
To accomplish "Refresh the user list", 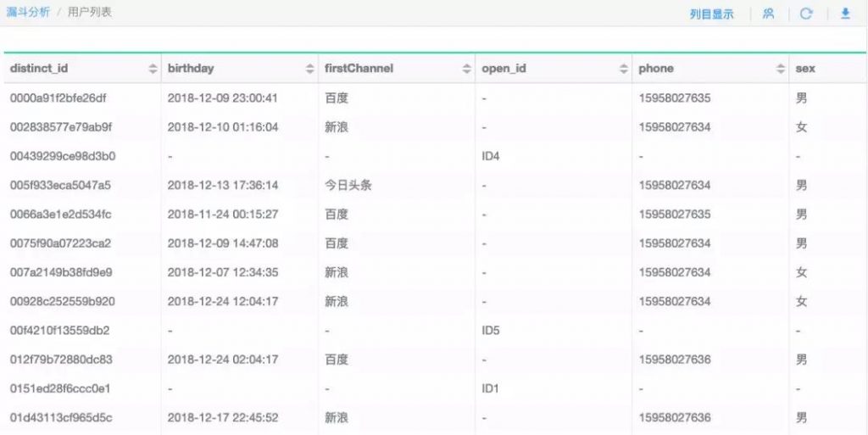I will tap(806, 14).
